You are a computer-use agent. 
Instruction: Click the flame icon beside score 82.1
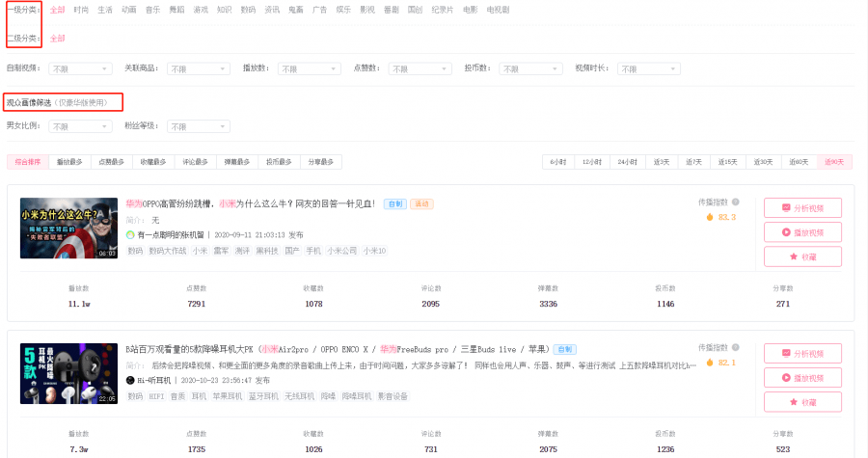(710, 363)
